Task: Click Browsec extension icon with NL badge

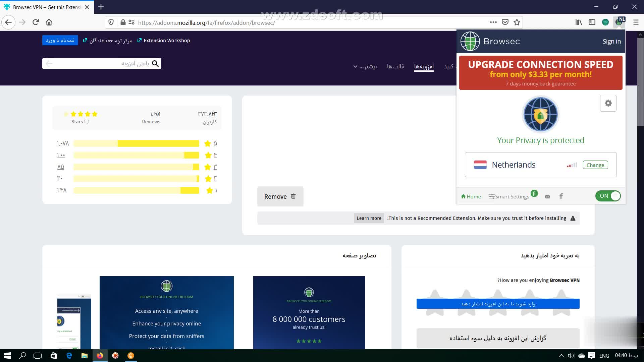Action: click(x=619, y=22)
